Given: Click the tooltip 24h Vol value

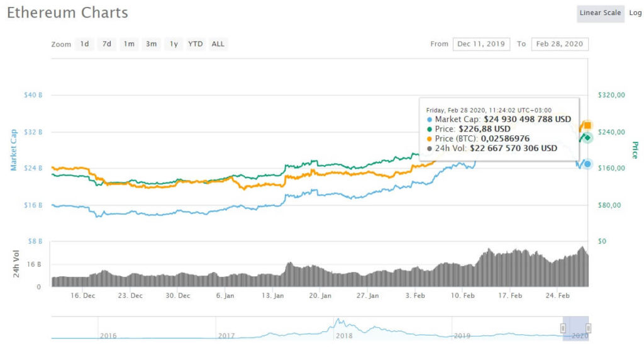Looking at the screenshot, I should pos(514,148).
